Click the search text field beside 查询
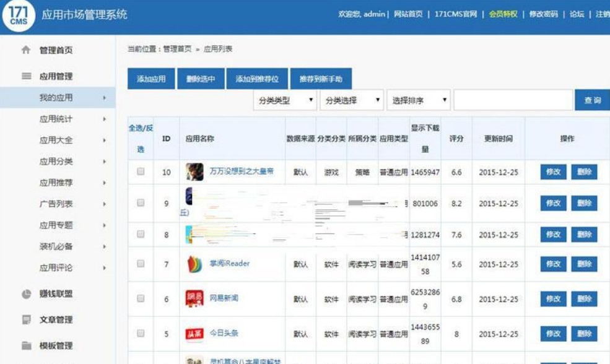This screenshot has width=610, height=364. (x=513, y=100)
